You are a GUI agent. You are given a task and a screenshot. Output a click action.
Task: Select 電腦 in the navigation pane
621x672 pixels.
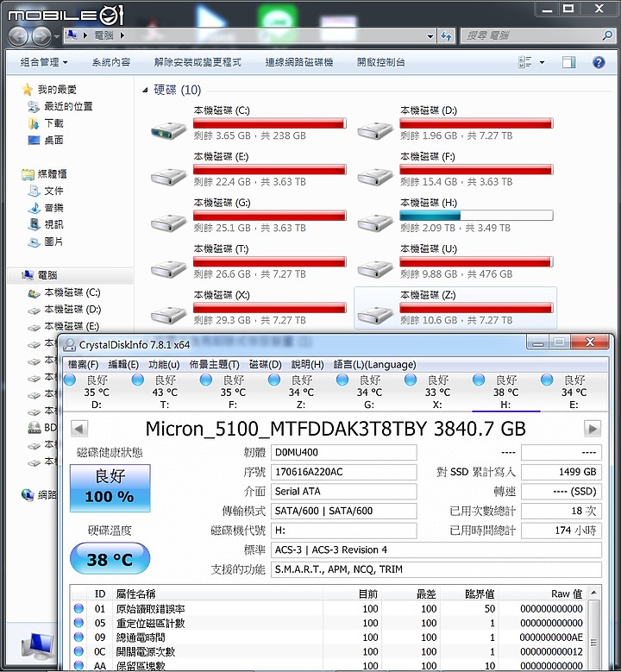click(x=47, y=275)
